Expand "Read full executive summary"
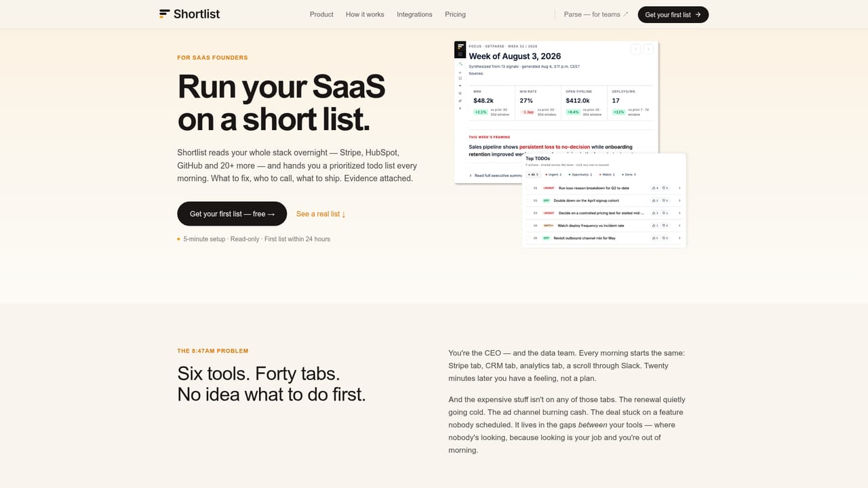The height and width of the screenshot is (488, 868). point(496,176)
